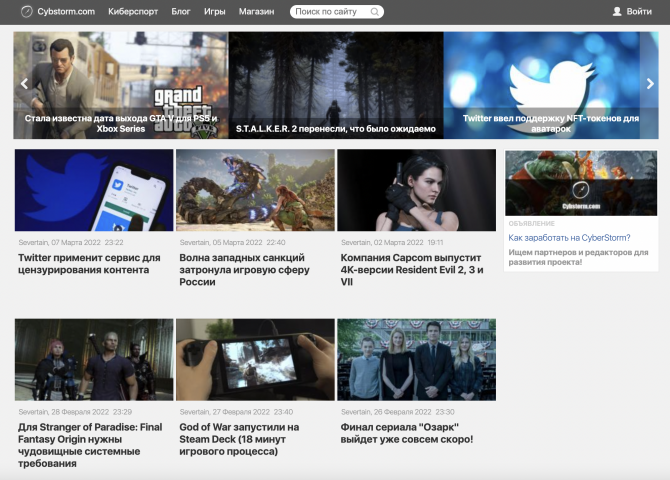
Task: Click the Cybstorm.com site name
Action: pyautogui.click(x=66, y=12)
